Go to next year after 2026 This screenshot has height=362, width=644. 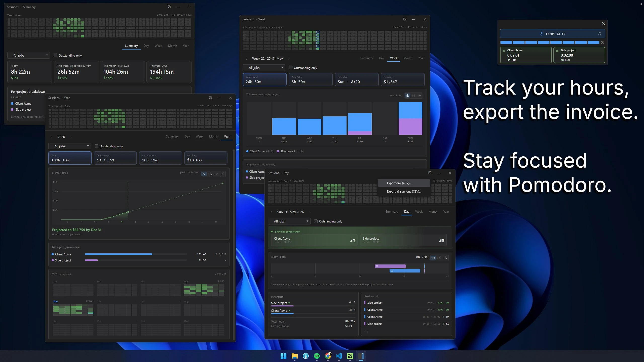click(x=71, y=137)
